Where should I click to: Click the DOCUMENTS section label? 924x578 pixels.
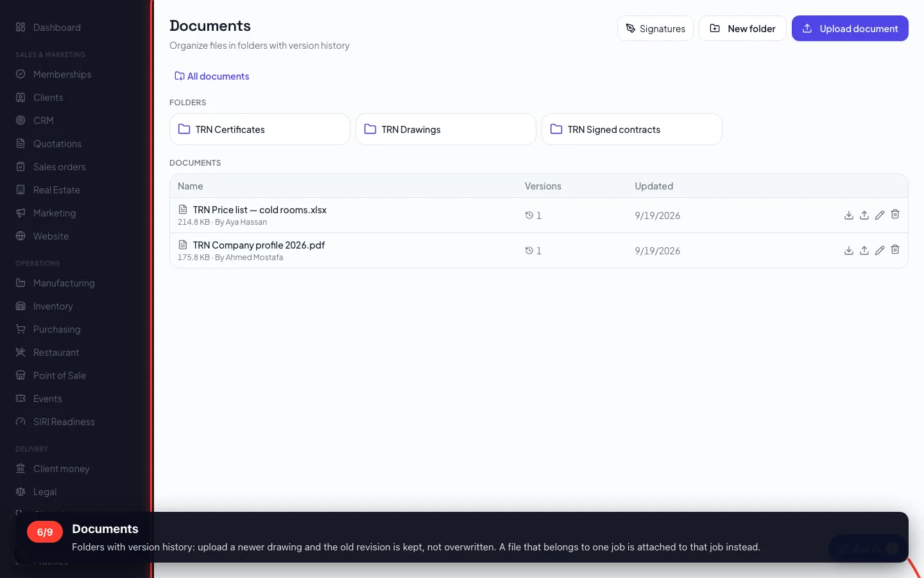coord(195,163)
